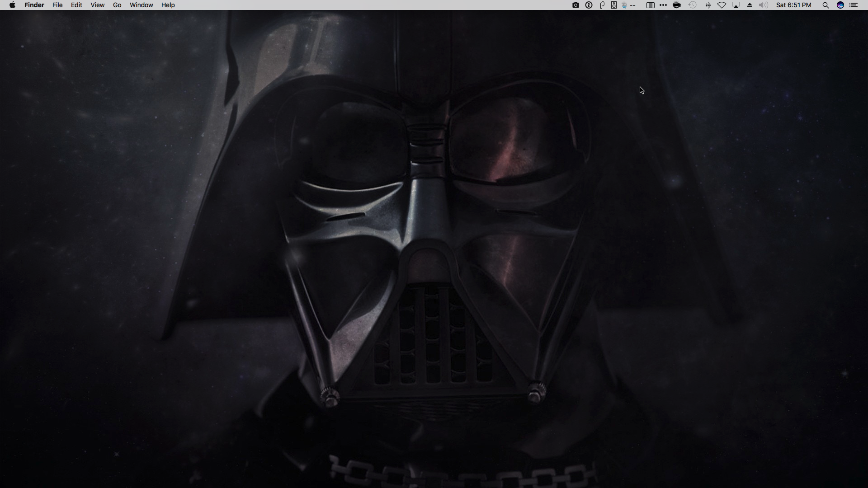Open the Bluetooth status menu
Screen dimensions: 868x488
pos(708,5)
